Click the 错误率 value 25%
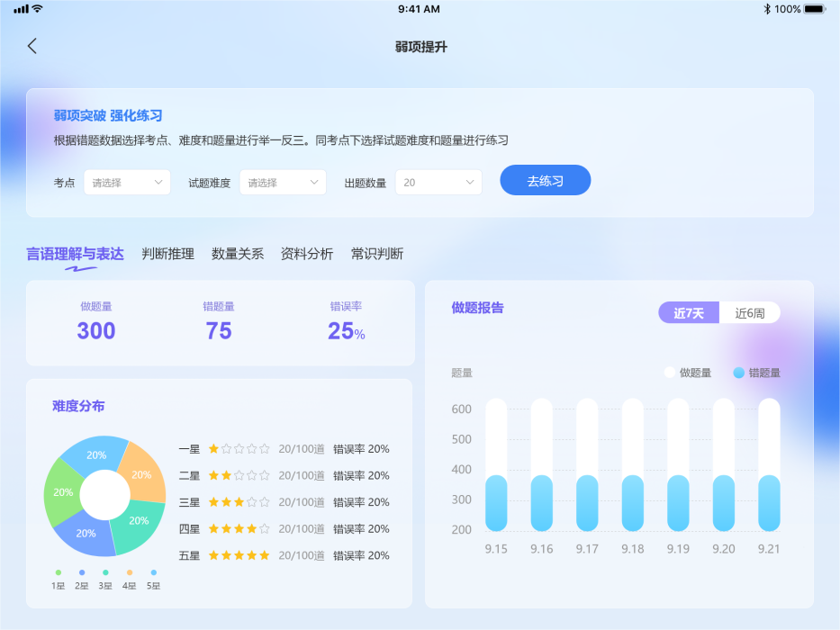 pos(347,331)
